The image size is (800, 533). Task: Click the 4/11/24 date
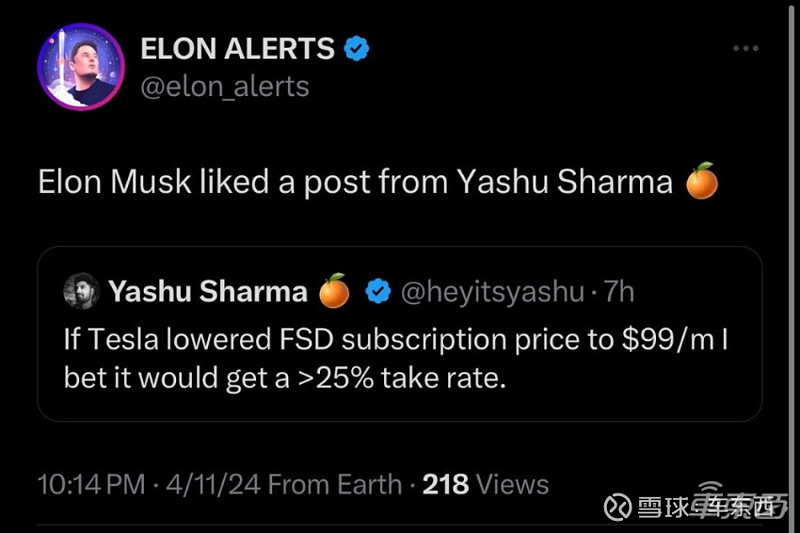[x=213, y=485]
